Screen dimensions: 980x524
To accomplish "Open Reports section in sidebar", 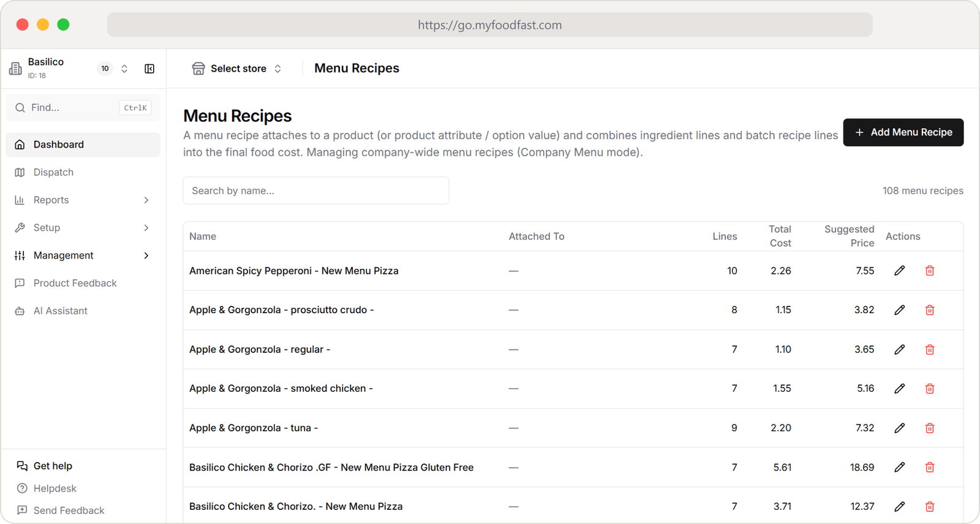I will [x=83, y=200].
